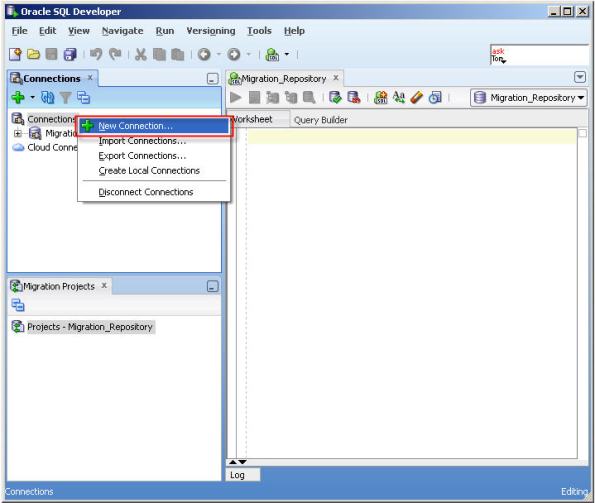Image resolution: width=595 pixels, height=503 pixels.
Task: Switch to the Migration_Repository worksheet tab
Action: pyautogui.click(x=283, y=79)
